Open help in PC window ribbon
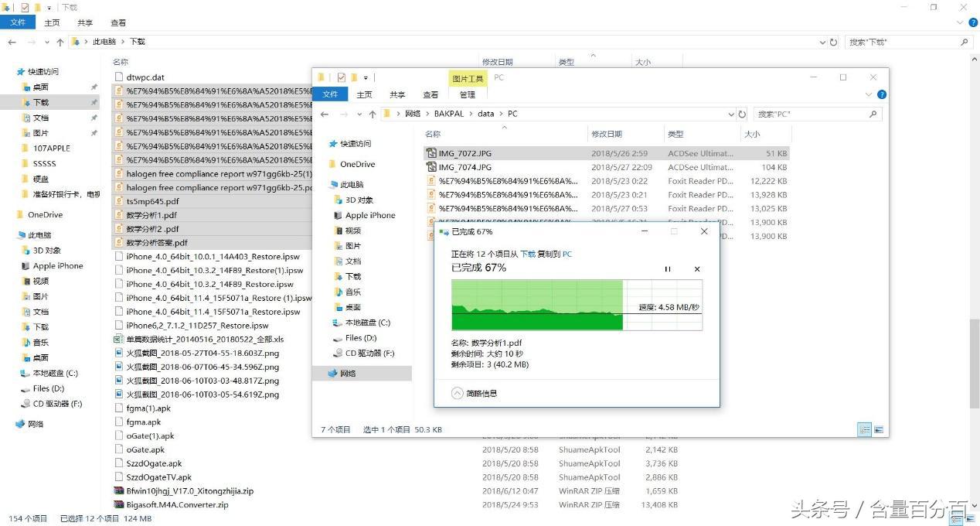 click(882, 94)
